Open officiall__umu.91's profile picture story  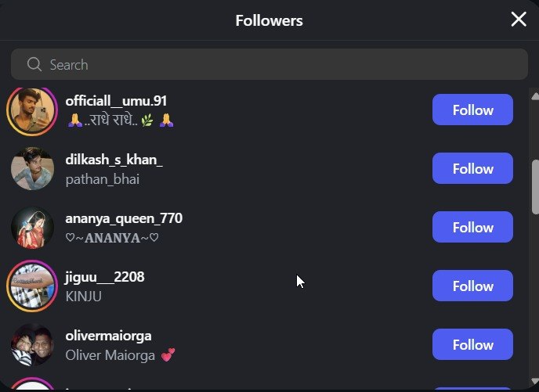coord(32,110)
